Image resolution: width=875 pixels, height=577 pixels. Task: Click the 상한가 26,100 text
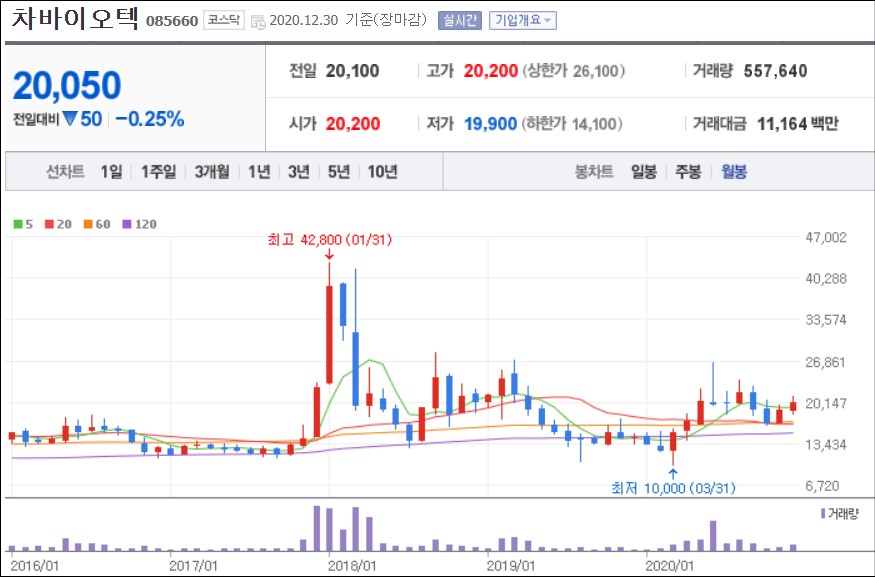pyautogui.click(x=574, y=71)
